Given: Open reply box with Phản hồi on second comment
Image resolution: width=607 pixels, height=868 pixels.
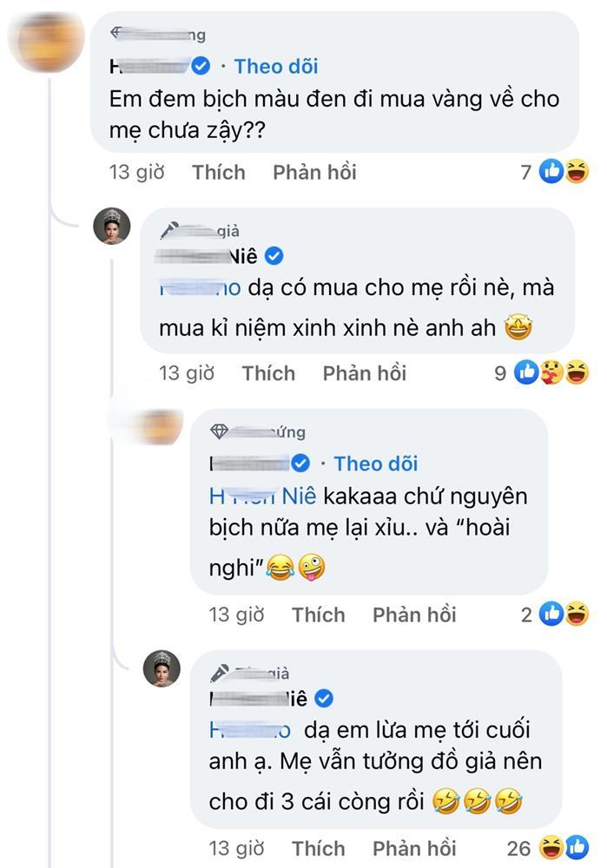Looking at the screenshot, I should coord(363,372).
